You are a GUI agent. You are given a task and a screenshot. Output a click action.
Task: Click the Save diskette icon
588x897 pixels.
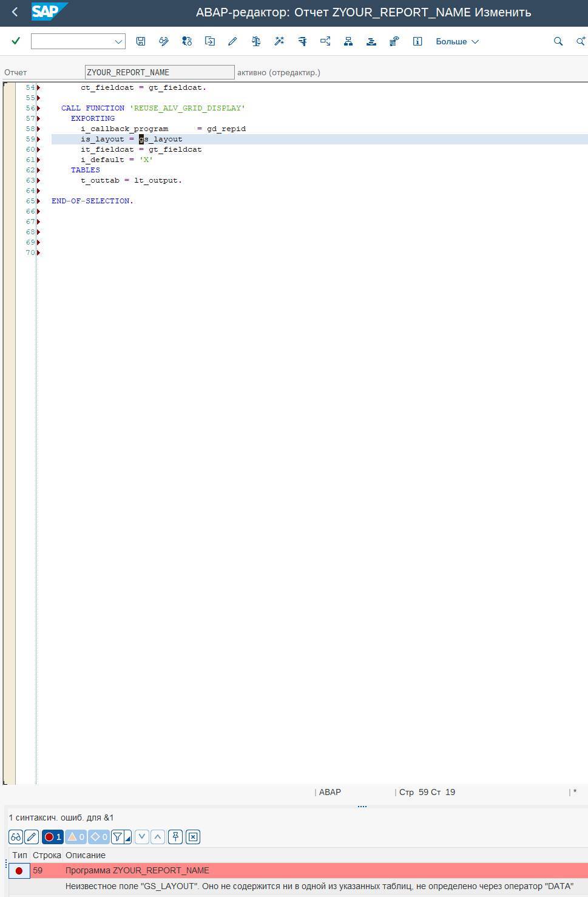(141, 41)
